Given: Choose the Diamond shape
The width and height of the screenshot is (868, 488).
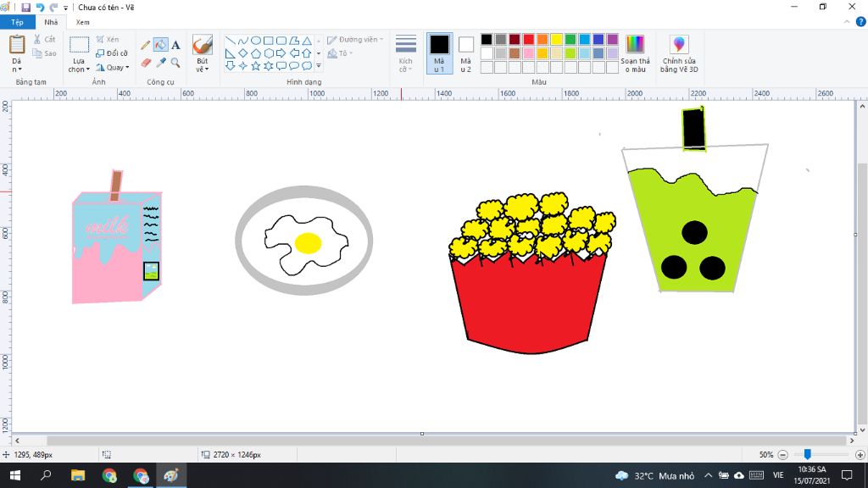Looking at the screenshot, I should click(x=242, y=53).
